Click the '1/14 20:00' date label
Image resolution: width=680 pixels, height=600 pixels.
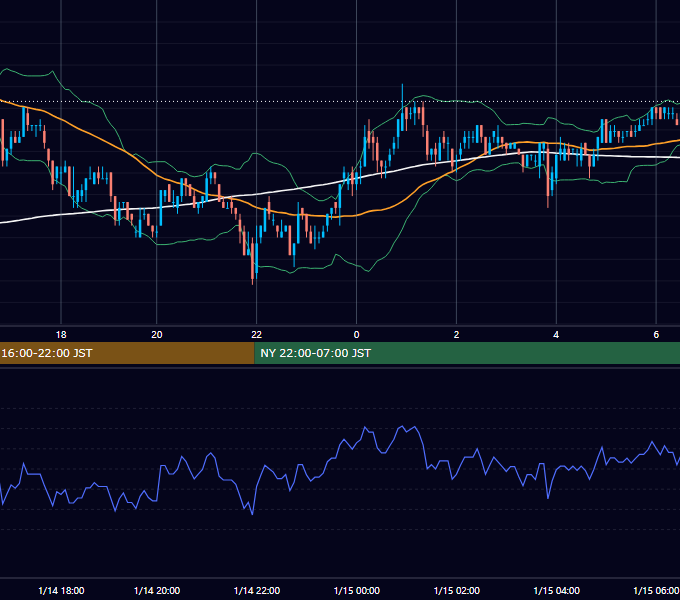coord(157,590)
